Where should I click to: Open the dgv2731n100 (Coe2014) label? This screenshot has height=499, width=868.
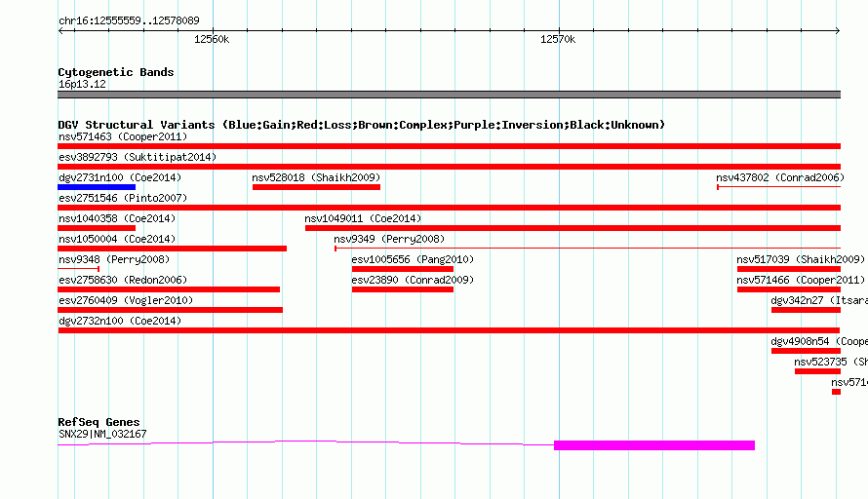click(120, 177)
